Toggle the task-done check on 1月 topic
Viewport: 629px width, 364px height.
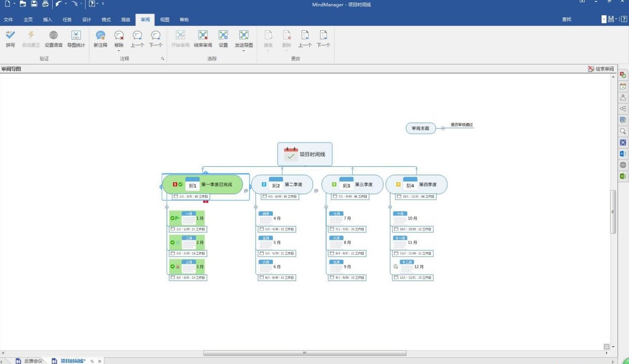[x=172, y=218]
